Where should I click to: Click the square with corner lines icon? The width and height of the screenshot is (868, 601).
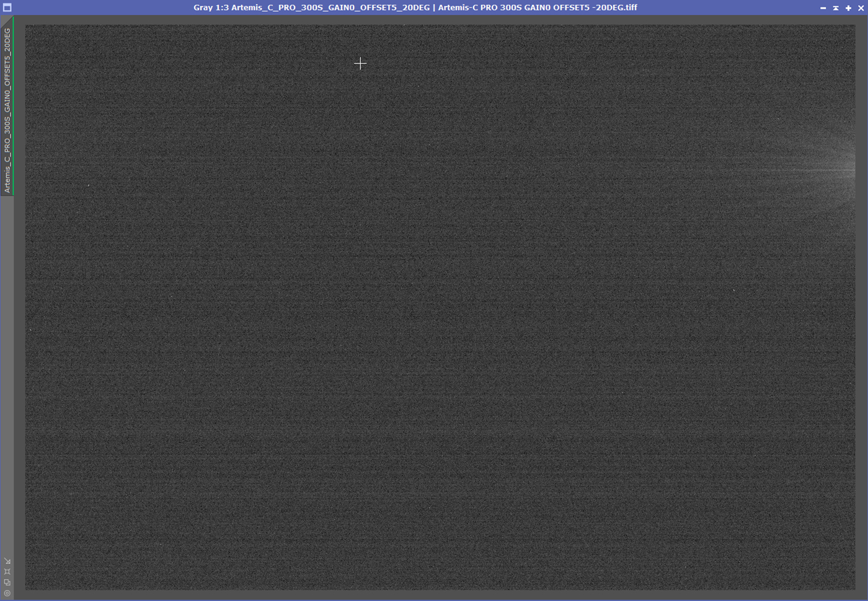(7, 572)
